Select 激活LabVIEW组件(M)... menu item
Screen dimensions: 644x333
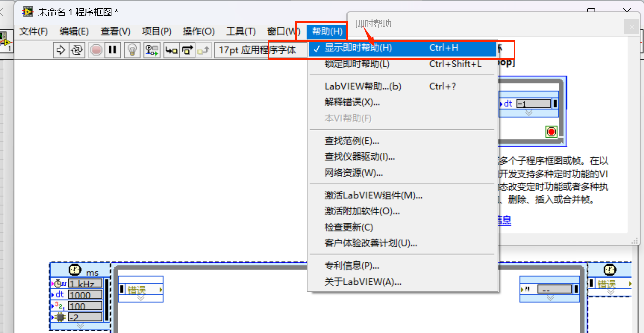[403, 195]
